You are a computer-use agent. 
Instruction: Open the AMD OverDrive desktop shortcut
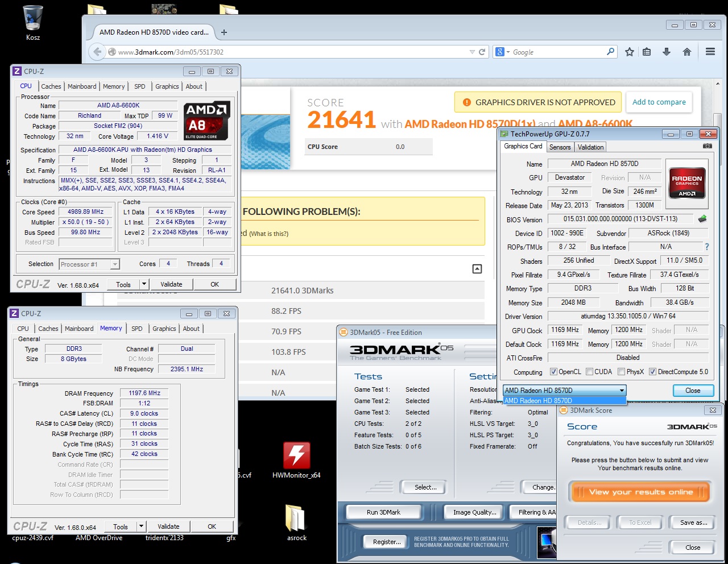[99, 537]
